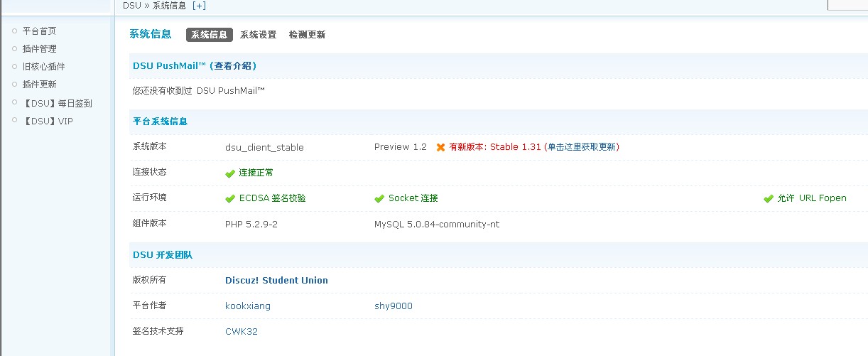Open the 检测更新 tab
Screen dimensions: 868x356
click(307, 35)
